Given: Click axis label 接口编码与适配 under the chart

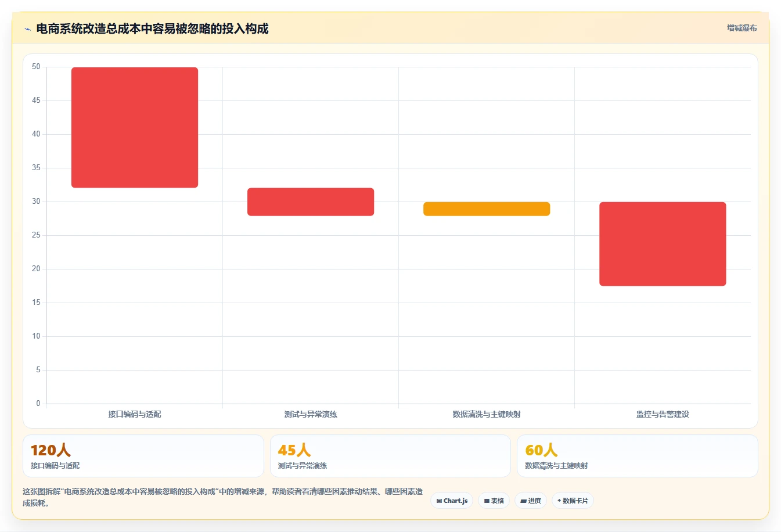Looking at the screenshot, I should [x=135, y=414].
